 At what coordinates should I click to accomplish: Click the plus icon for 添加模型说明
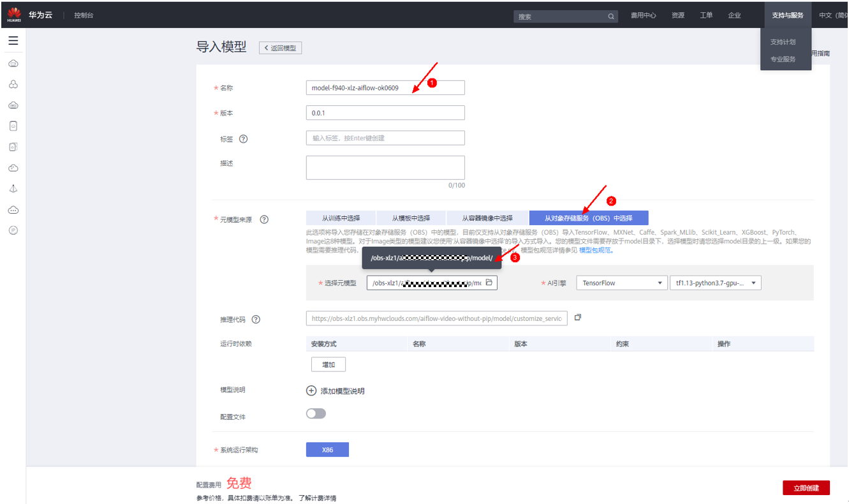click(311, 390)
